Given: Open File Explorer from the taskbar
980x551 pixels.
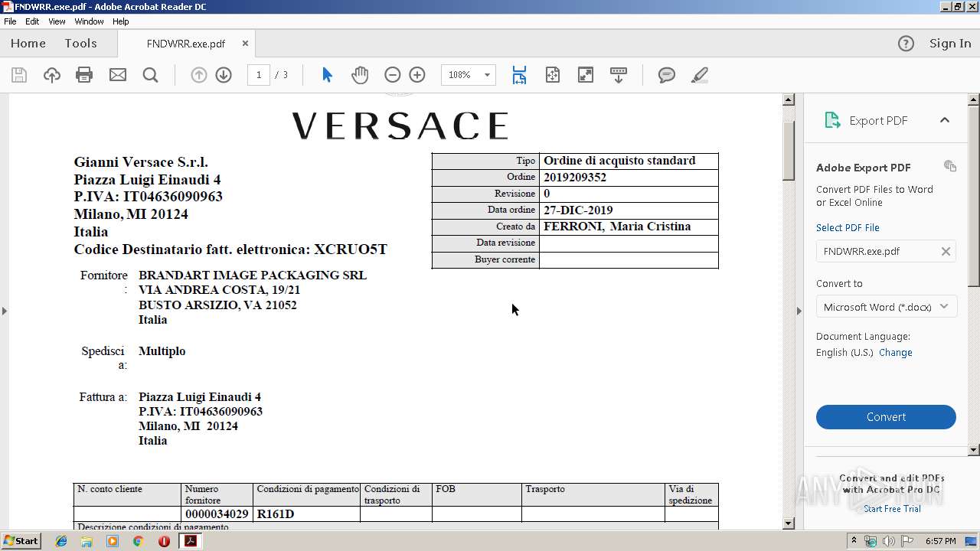Looking at the screenshot, I should 87,541.
